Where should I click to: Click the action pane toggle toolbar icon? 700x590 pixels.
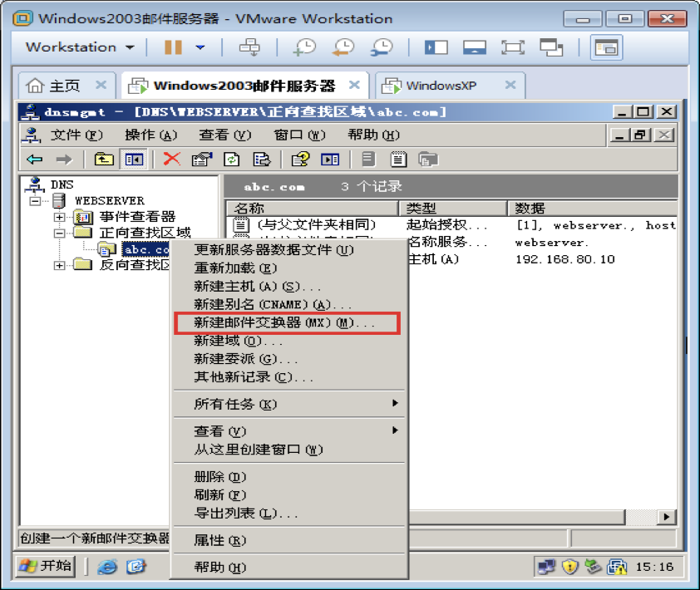click(x=330, y=159)
